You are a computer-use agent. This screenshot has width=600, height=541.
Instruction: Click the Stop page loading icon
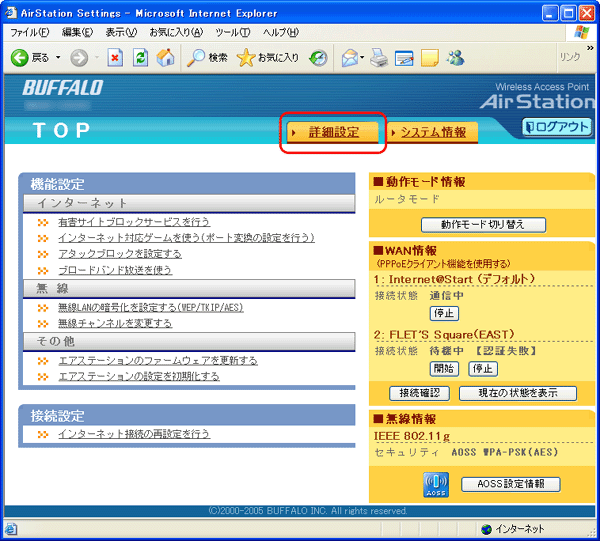click(x=115, y=58)
